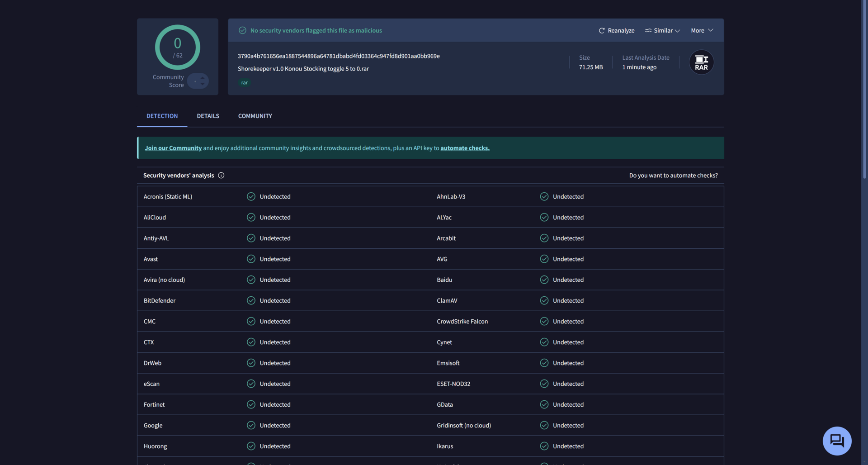Click the Google undetected check icon
The width and height of the screenshot is (868, 465).
[x=251, y=425]
